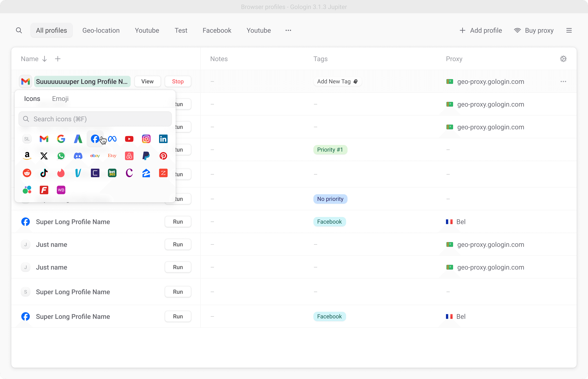The image size is (588, 379).
Task: Open the Geo-location folder tab
Action: [x=101, y=30]
